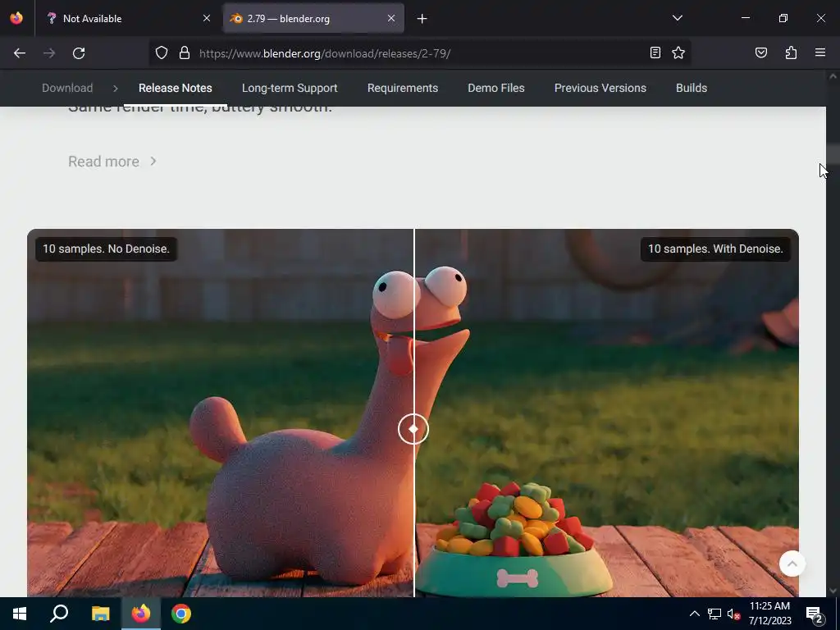Open the Long-term Support menu item
This screenshot has width=840, height=630.
tap(290, 88)
